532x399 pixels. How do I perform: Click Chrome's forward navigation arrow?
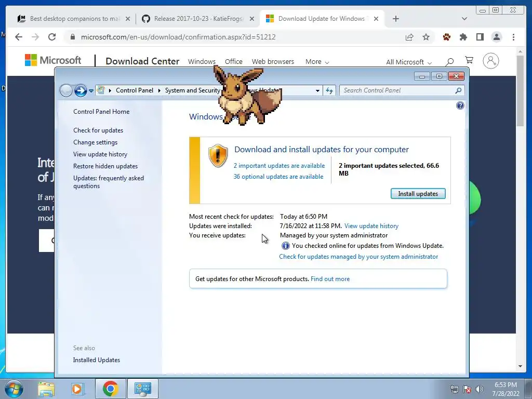click(35, 37)
